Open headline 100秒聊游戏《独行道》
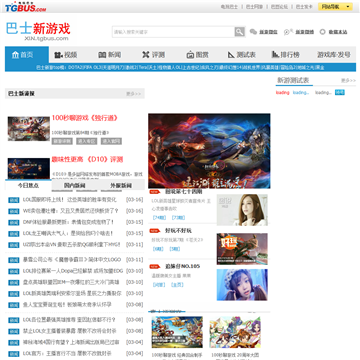 click(x=85, y=118)
